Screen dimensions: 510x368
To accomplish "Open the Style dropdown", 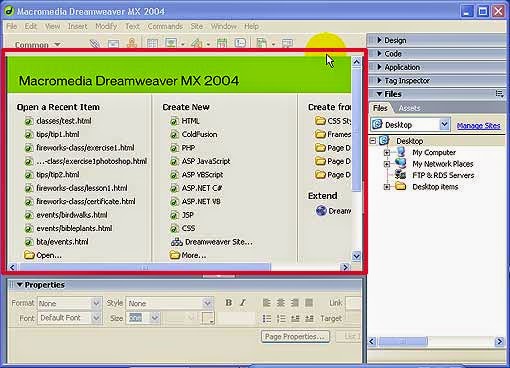I will (208, 303).
